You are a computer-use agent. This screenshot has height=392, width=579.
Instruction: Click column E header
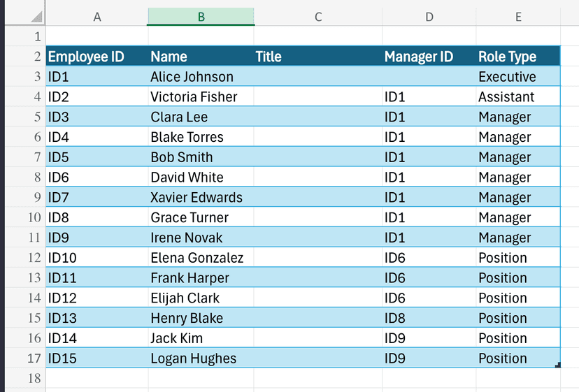tap(518, 17)
